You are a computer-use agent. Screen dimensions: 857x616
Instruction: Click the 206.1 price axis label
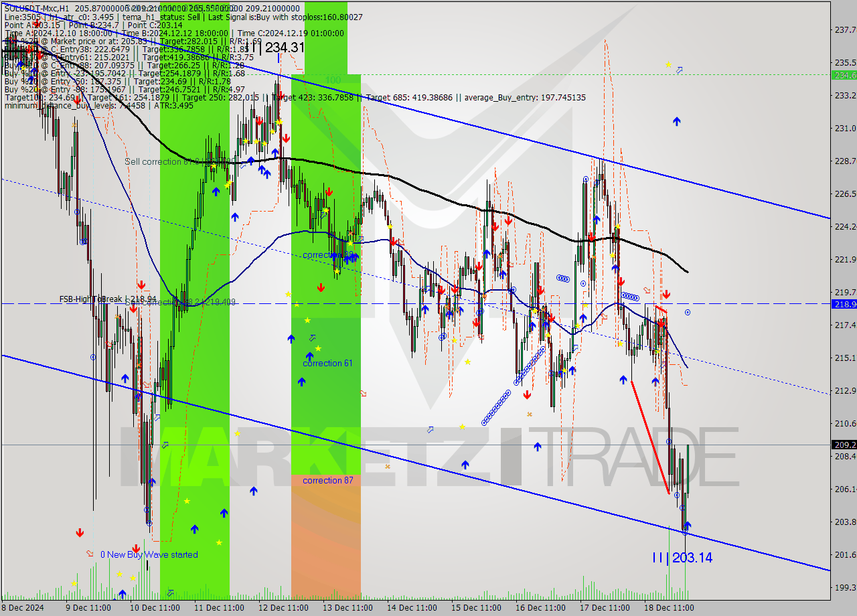(845, 489)
